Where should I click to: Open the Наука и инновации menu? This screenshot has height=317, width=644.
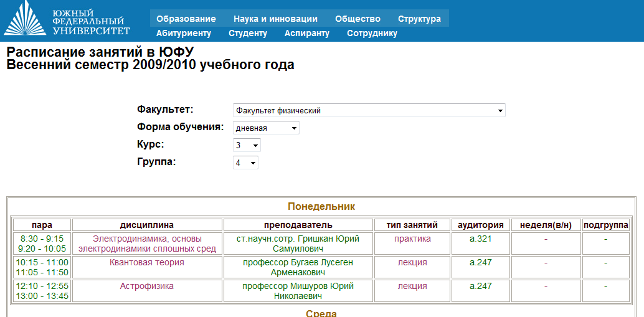click(275, 19)
